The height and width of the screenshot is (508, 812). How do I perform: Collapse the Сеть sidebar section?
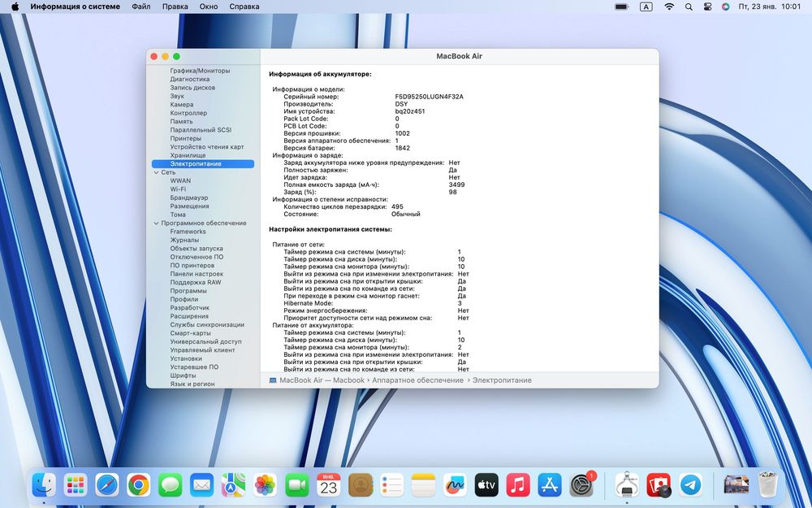[x=157, y=172]
